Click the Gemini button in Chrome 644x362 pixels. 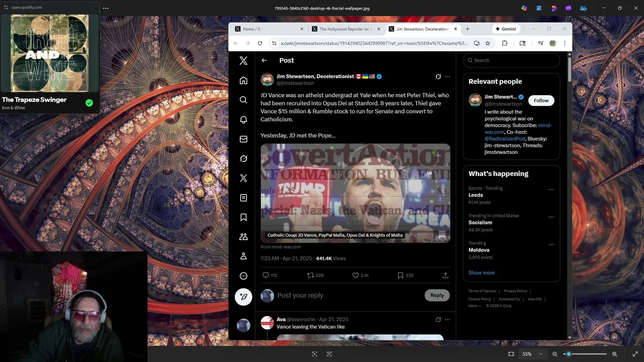[x=506, y=29]
